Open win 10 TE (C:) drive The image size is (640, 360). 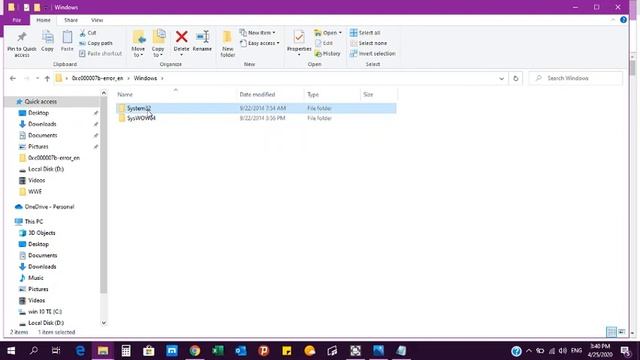(44, 311)
